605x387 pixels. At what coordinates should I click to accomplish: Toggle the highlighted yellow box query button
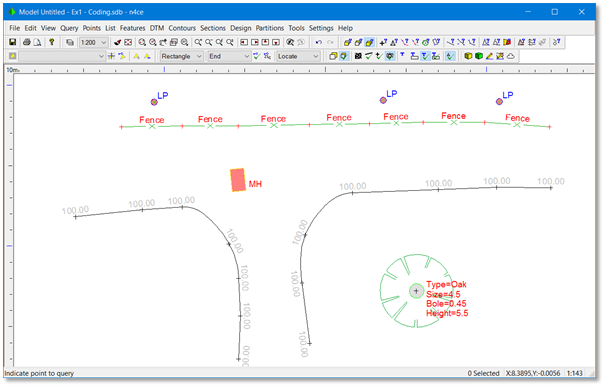[370, 42]
